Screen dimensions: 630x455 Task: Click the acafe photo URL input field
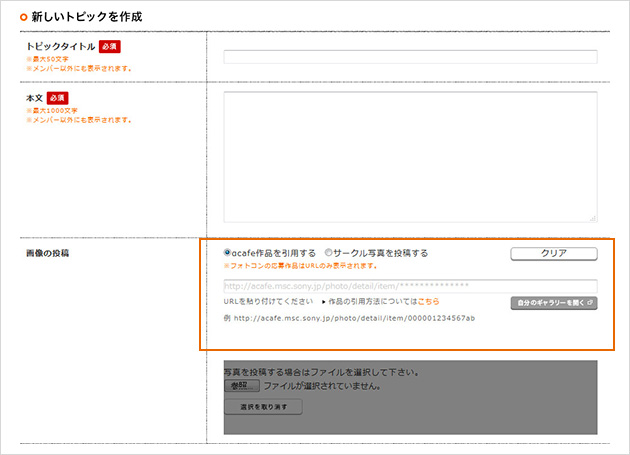[x=410, y=286]
